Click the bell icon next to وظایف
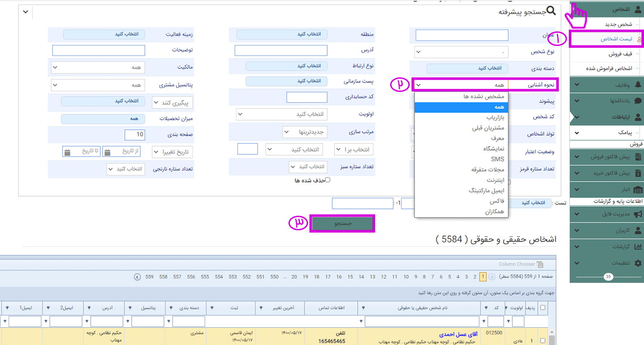The width and height of the screenshot is (644, 345). coord(638,84)
